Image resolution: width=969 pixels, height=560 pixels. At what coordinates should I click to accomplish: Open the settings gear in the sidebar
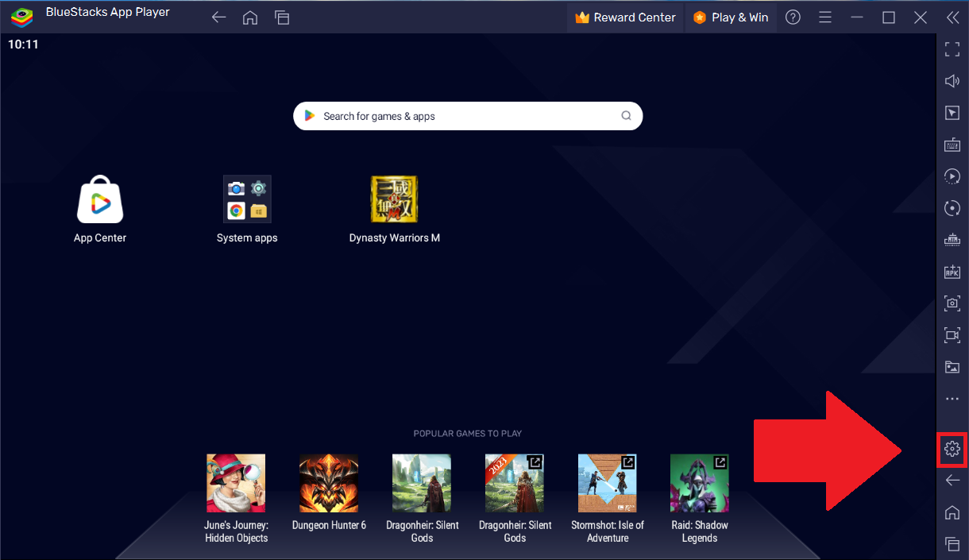(952, 449)
